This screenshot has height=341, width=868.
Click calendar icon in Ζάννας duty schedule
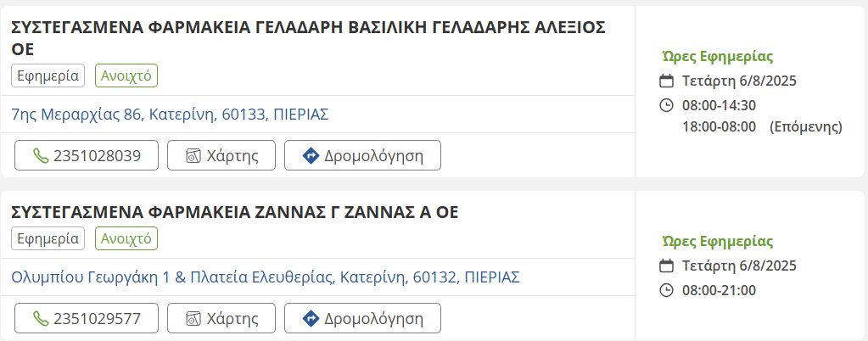pyautogui.click(x=667, y=266)
